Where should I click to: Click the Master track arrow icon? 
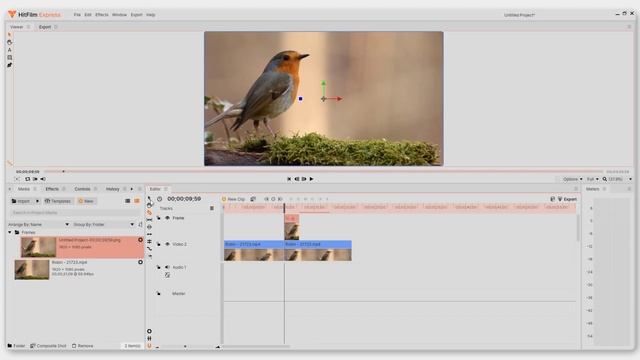[x=159, y=293]
